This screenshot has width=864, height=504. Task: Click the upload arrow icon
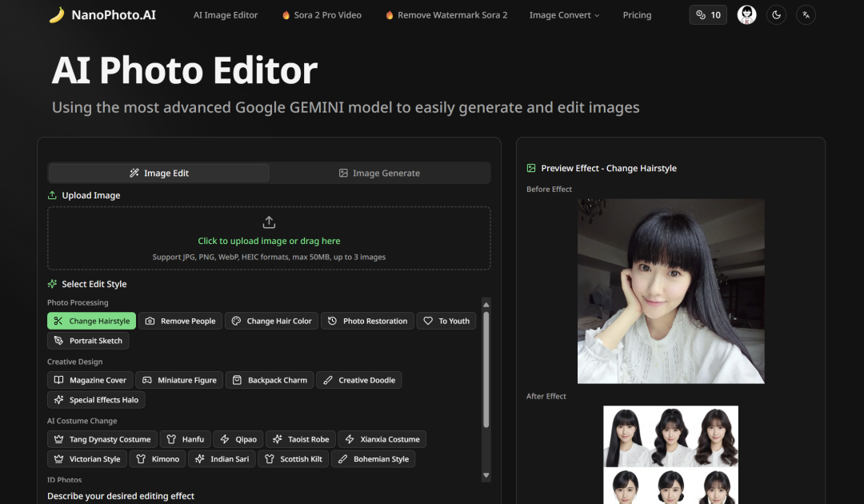[269, 222]
